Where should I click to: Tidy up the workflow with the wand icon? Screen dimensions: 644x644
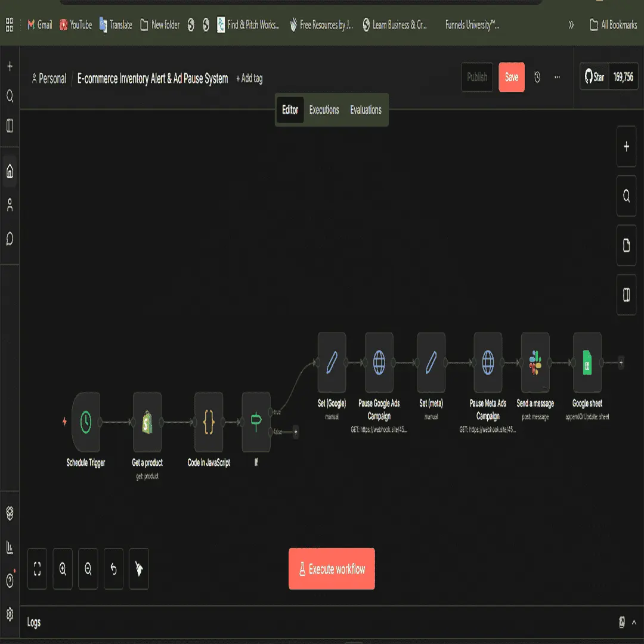pyautogui.click(x=138, y=569)
